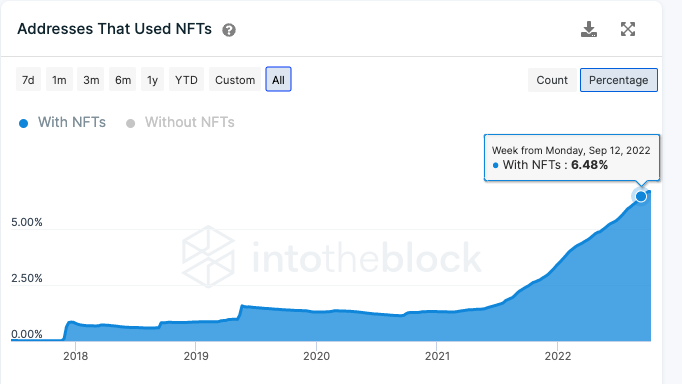Select the YTD range option
Screen dimensions: 682x384
(x=186, y=80)
